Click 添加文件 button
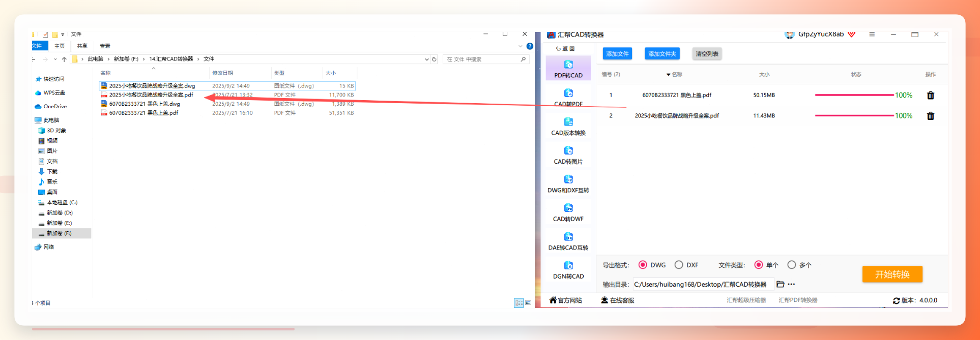Image resolution: width=980 pixels, height=340 pixels. [617, 54]
